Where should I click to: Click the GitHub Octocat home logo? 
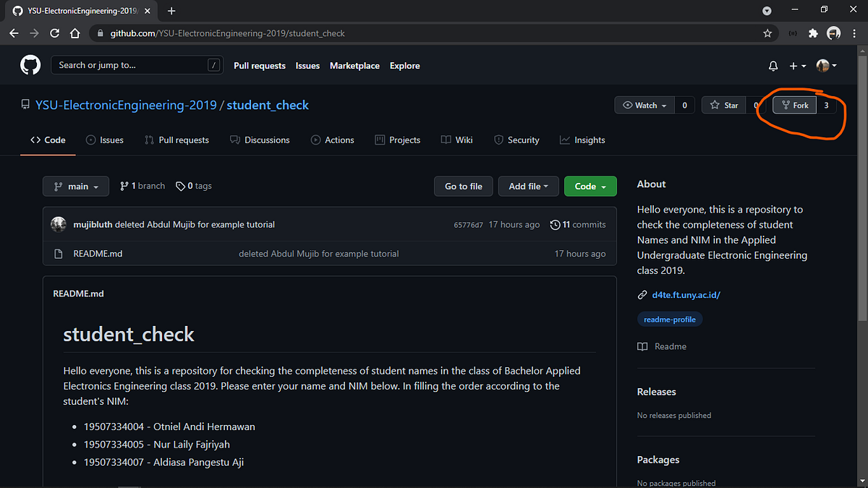coord(30,65)
